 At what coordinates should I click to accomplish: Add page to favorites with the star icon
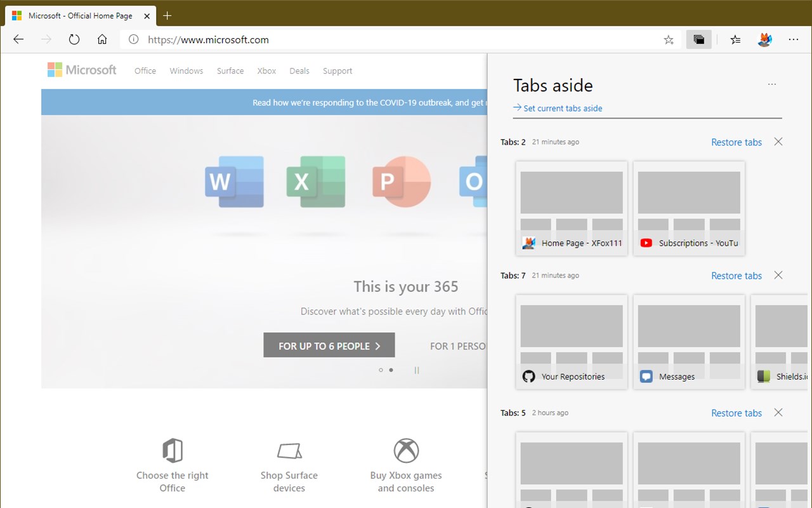click(x=669, y=39)
